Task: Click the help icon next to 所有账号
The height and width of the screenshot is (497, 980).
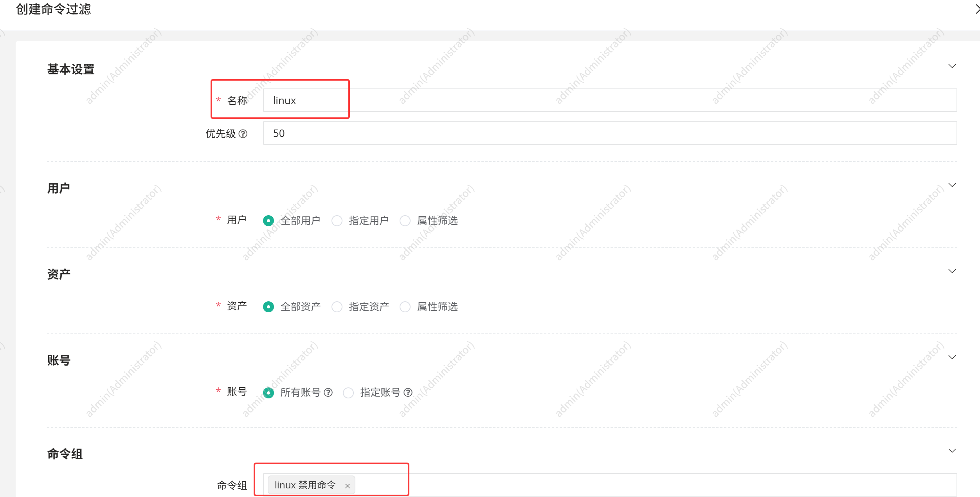Action: click(329, 392)
